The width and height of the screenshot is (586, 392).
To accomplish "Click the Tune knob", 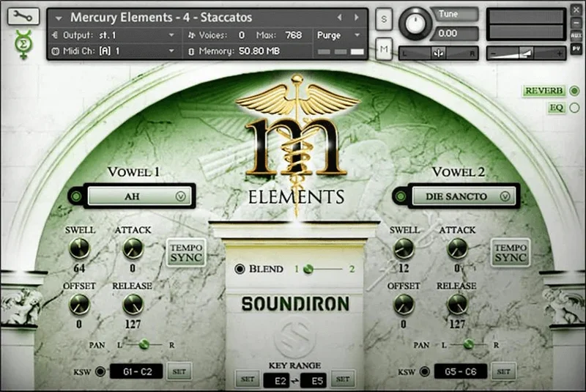I will (x=415, y=23).
